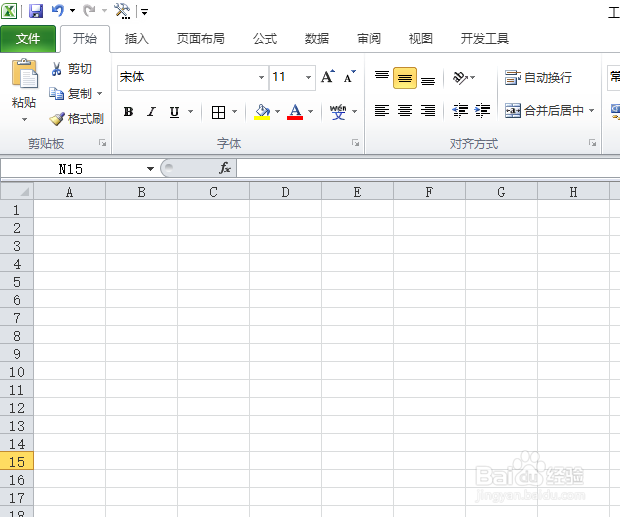The image size is (620, 517).
Task: Open the 剪贴板 dialog launcher
Action: (x=102, y=143)
